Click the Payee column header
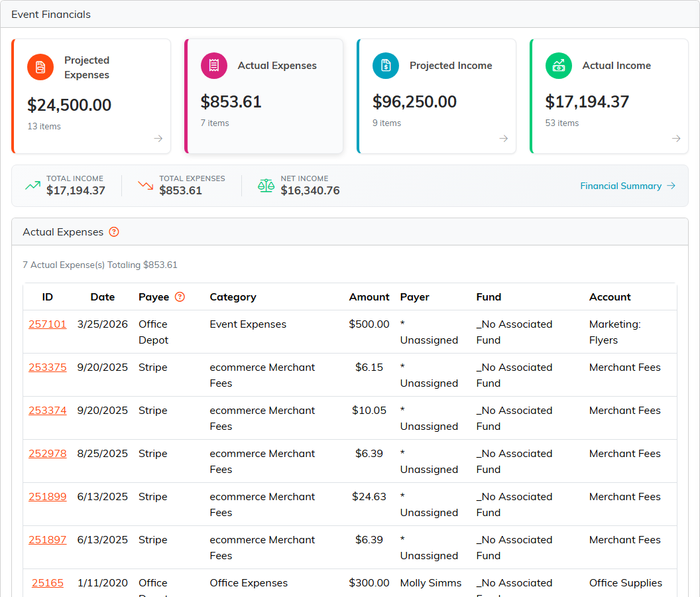 point(154,297)
